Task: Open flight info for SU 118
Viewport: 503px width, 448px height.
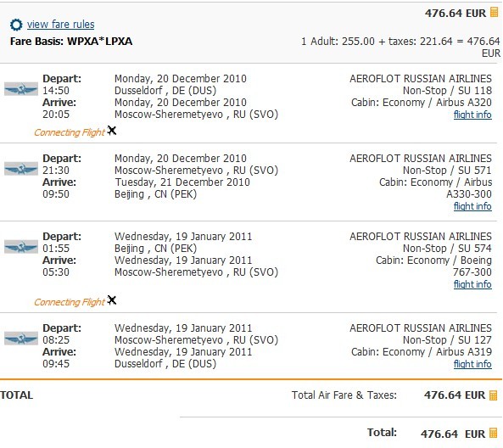Action: (x=472, y=115)
